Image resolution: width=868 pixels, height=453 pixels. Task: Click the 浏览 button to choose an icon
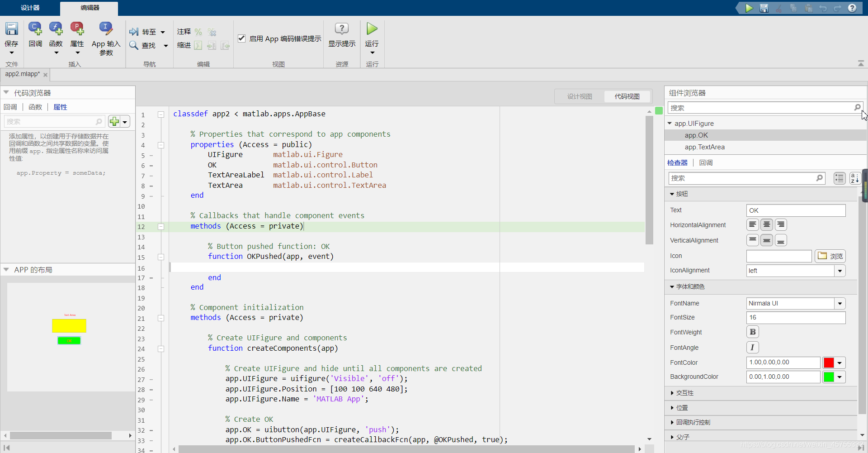point(830,256)
